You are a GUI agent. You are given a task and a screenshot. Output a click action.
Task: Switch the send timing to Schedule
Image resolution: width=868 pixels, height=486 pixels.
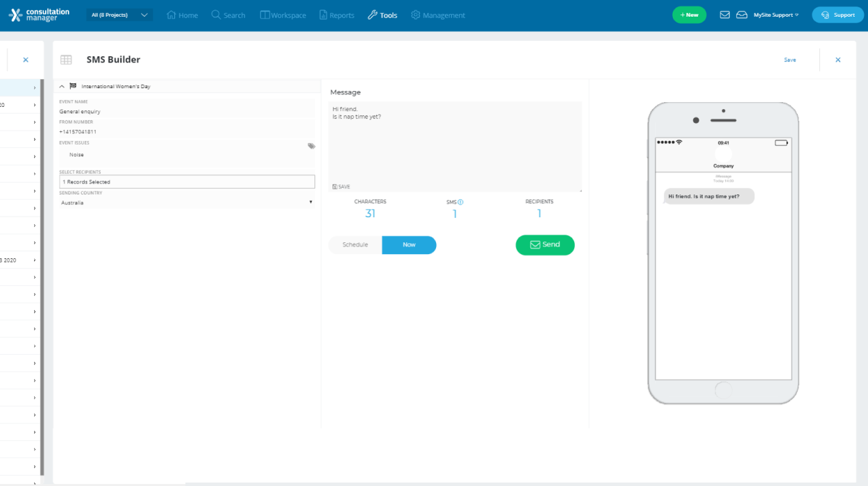coord(356,245)
